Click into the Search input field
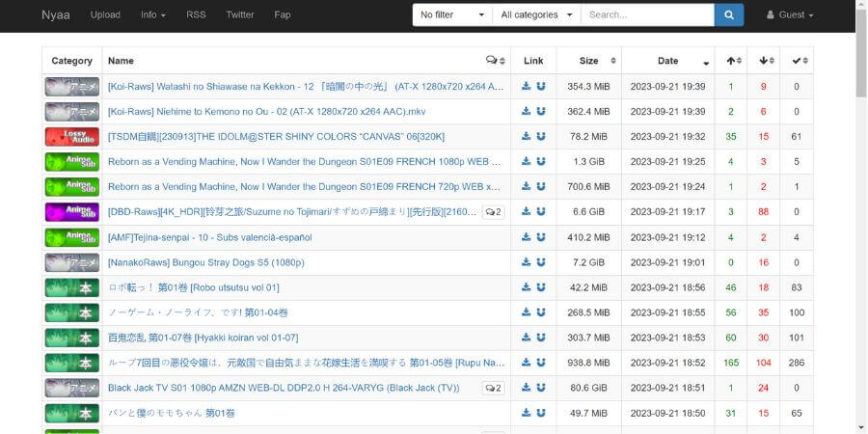Image resolution: width=868 pixels, height=434 pixels. point(647,14)
